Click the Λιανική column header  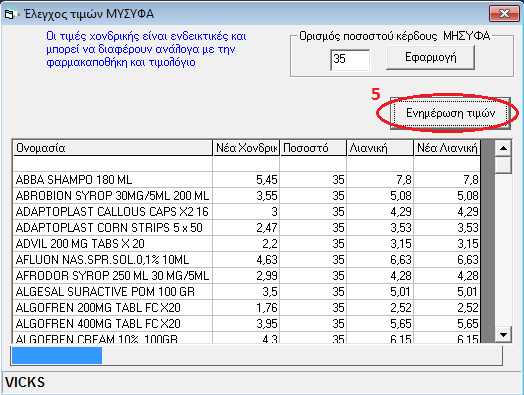click(x=380, y=148)
